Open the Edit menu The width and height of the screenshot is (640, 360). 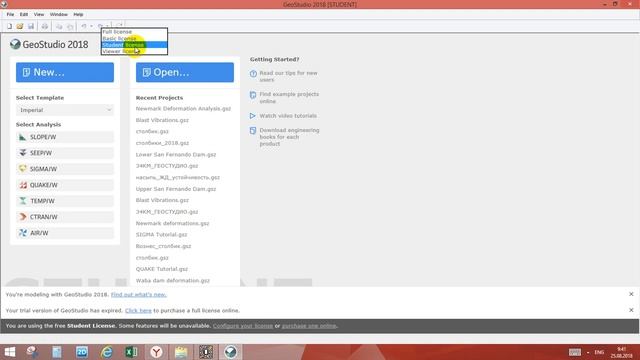pos(24,14)
